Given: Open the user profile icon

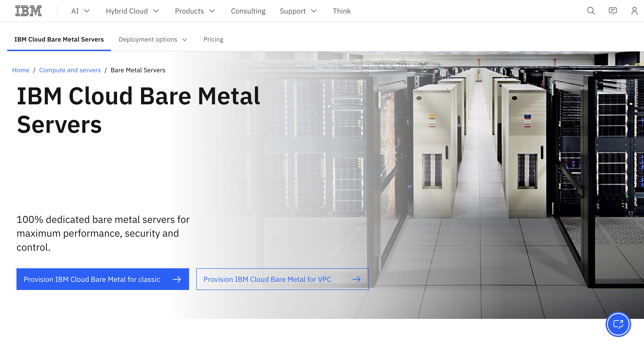Looking at the screenshot, I should pos(634,11).
